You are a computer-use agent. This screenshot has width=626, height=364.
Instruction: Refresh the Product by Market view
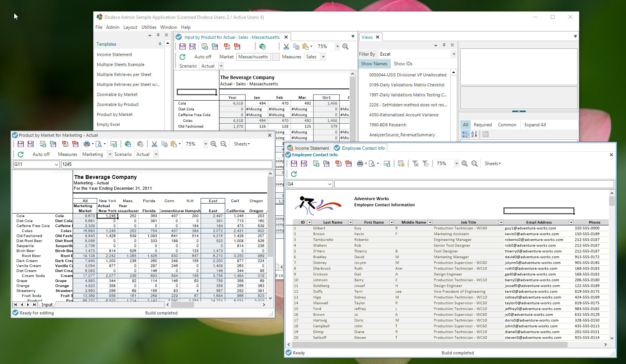coord(21,154)
